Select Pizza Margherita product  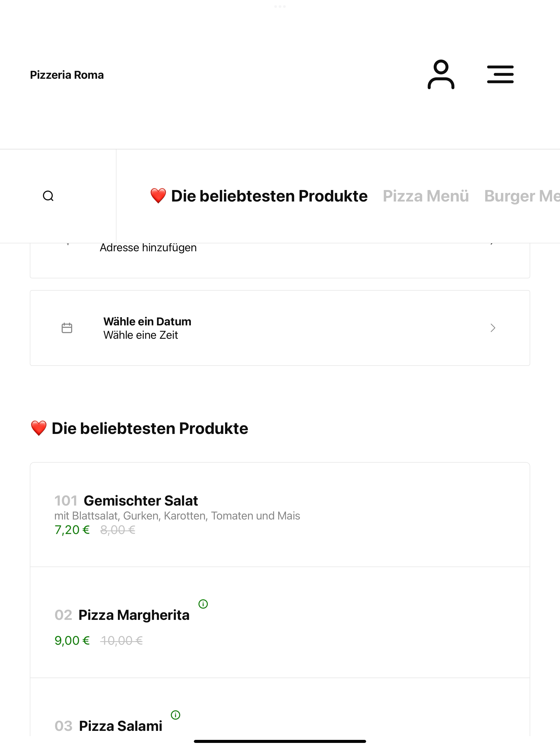tap(280, 622)
